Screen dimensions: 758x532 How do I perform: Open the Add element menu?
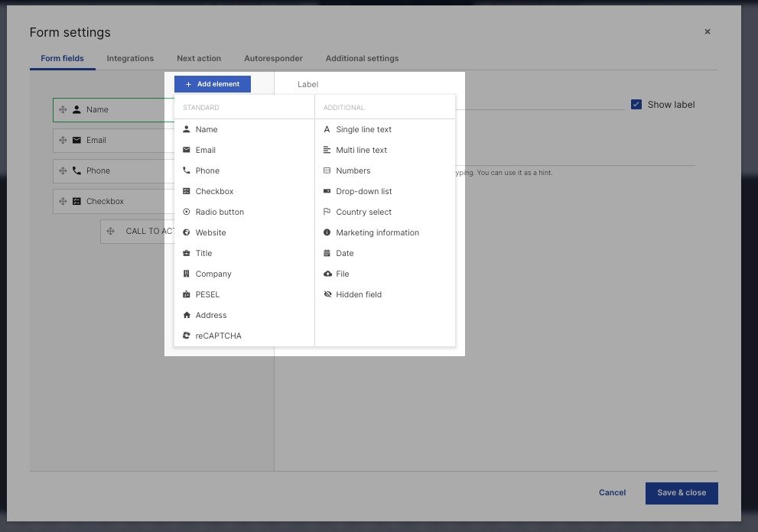213,84
